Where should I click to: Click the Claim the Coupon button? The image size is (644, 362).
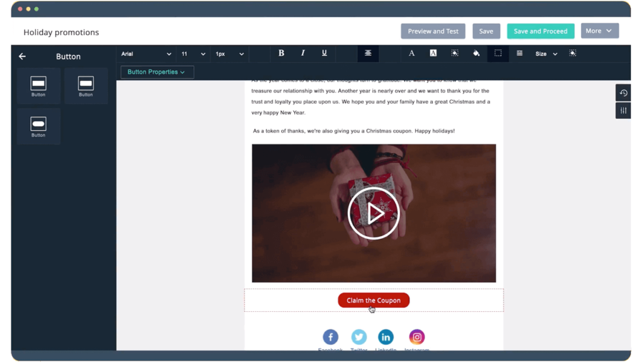(374, 300)
